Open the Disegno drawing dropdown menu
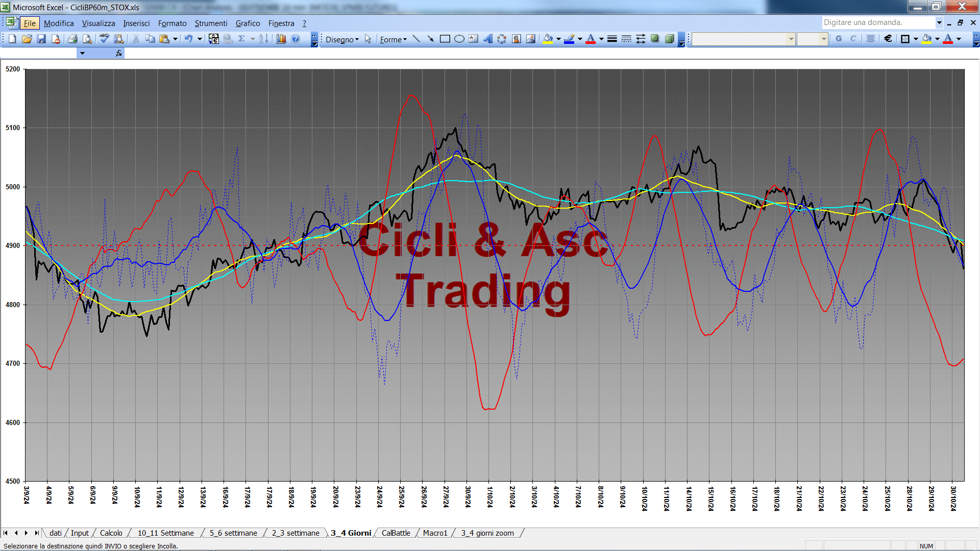This screenshot has height=551, width=980. (x=342, y=39)
